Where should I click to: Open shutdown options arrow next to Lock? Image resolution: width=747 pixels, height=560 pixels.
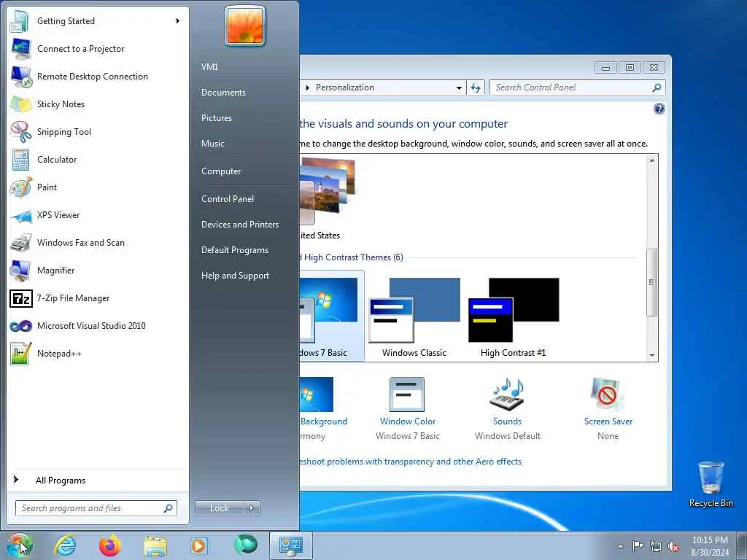pos(252,508)
